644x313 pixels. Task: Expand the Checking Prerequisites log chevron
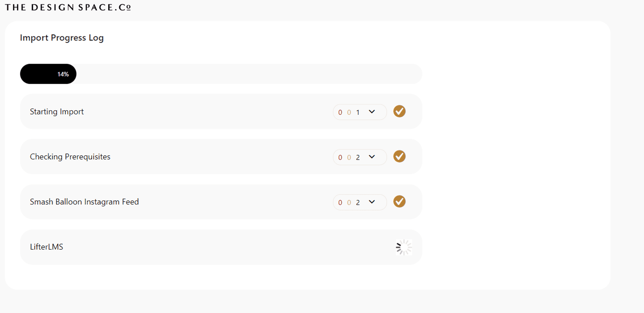click(372, 157)
